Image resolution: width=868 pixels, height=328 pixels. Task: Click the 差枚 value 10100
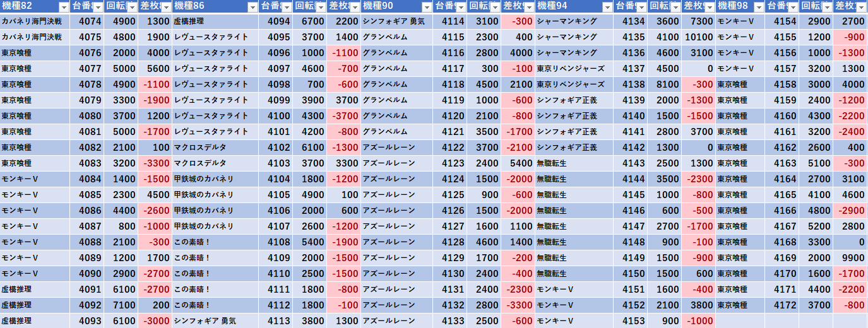tap(698, 37)
